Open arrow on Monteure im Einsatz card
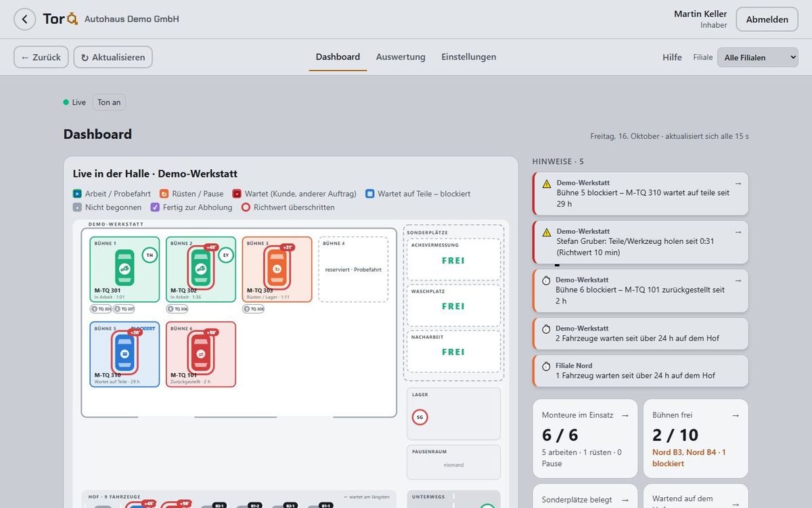Screen dimensions: 812x508 click(x=625, y=415)
